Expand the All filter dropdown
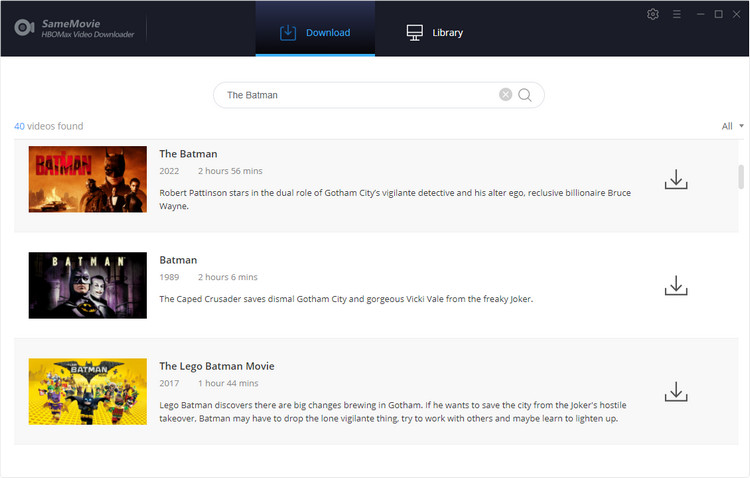Viewport: 750px width, 478px height. (732, 126)
